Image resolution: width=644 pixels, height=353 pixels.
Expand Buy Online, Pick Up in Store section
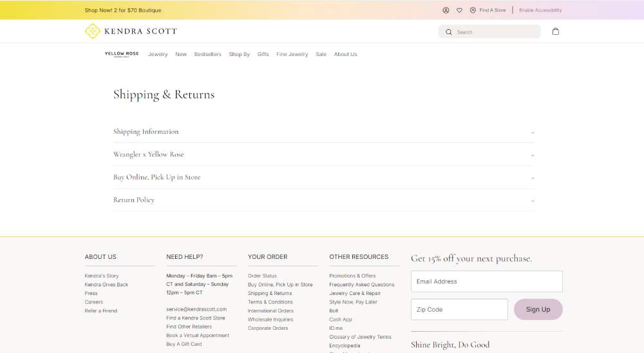click(x=323, y=177)
